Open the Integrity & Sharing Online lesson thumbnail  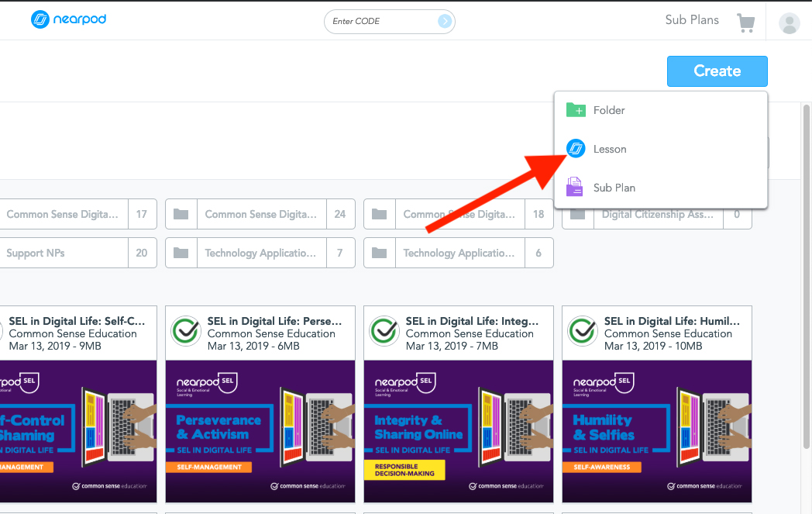tap(459, 432)
